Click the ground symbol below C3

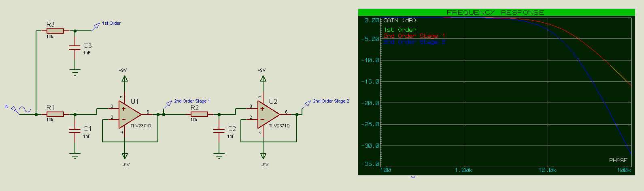pyautogui.click(x=75, y=72)
